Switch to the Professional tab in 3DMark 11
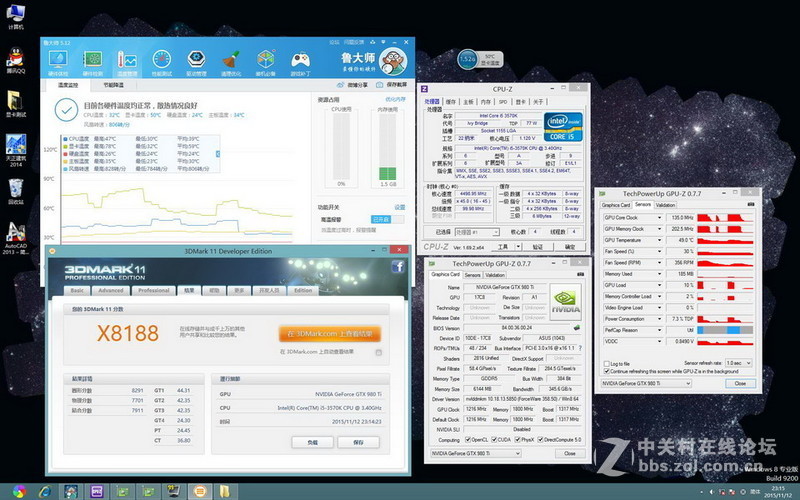Screen dimensions: 800x500 (x=154, y=290)
